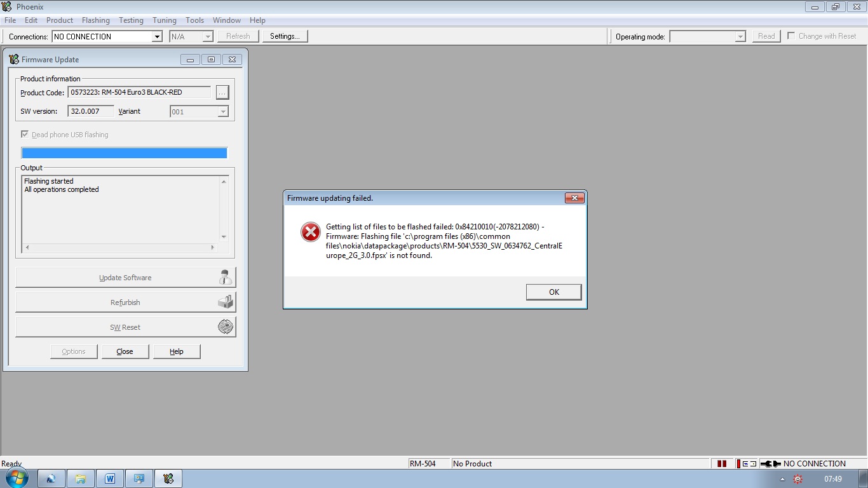Maximize the Firmware Update child window
Viewport: 868px width, 488px height.
(x=211, y=59)
